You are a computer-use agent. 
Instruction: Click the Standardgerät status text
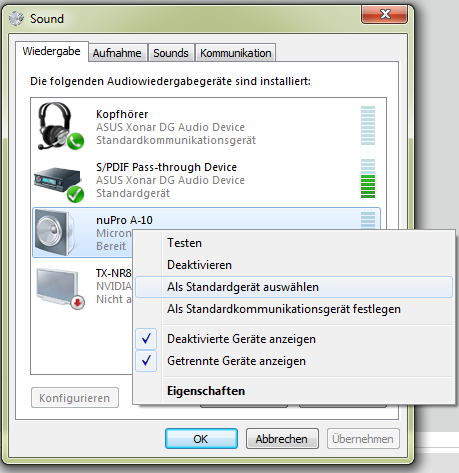click(x=133, y=193)
